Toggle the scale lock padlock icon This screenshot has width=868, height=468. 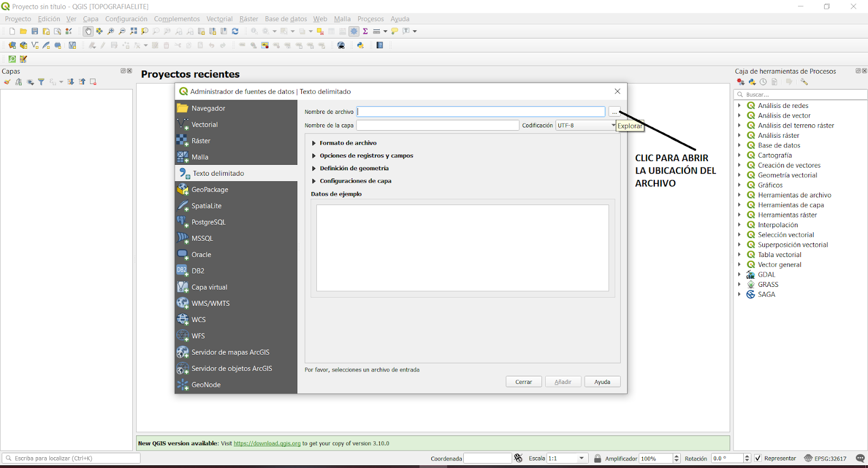click(597, 458)
